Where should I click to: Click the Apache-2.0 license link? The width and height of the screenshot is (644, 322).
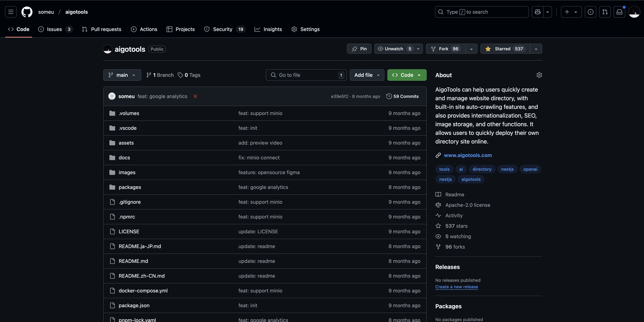point(467,205)
